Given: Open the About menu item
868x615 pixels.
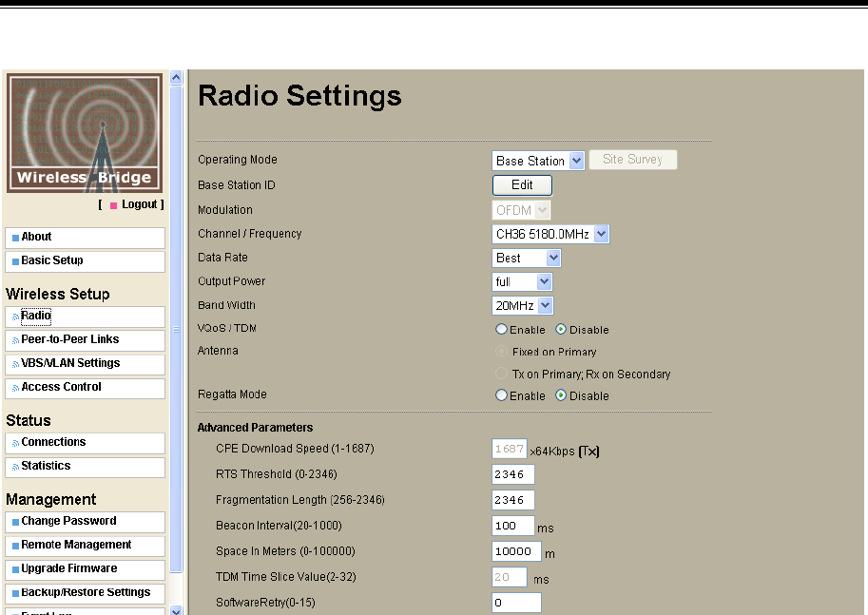Looking at the screenshot, I should click(x=85, y=238).
